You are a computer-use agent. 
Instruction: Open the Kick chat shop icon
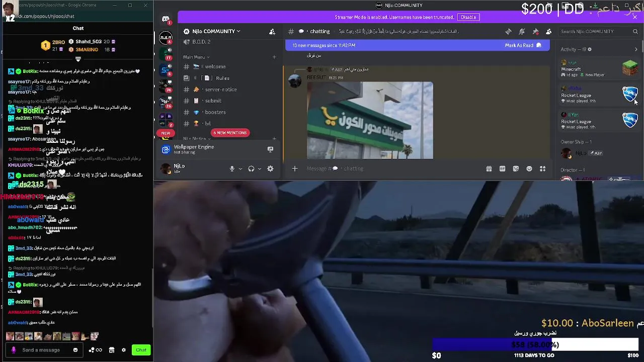112,350
